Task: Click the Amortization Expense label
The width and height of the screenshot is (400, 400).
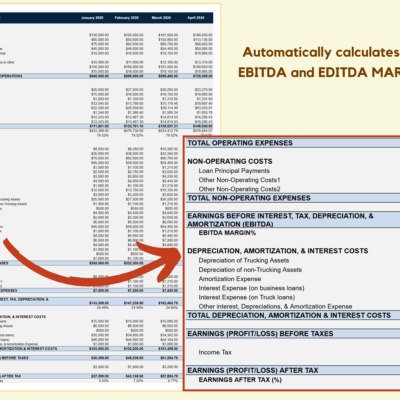Action: [230, 279]
